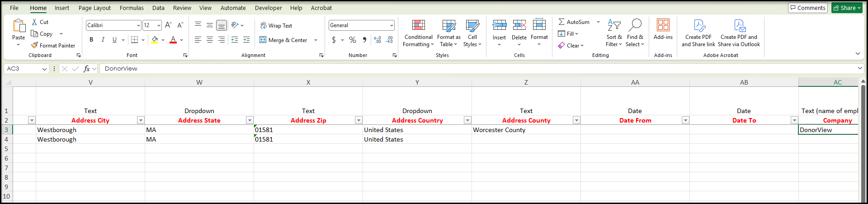Toggle Underline formatting
Image resolution: width=868 pixels, height=204 pixels.
point(114,40)
